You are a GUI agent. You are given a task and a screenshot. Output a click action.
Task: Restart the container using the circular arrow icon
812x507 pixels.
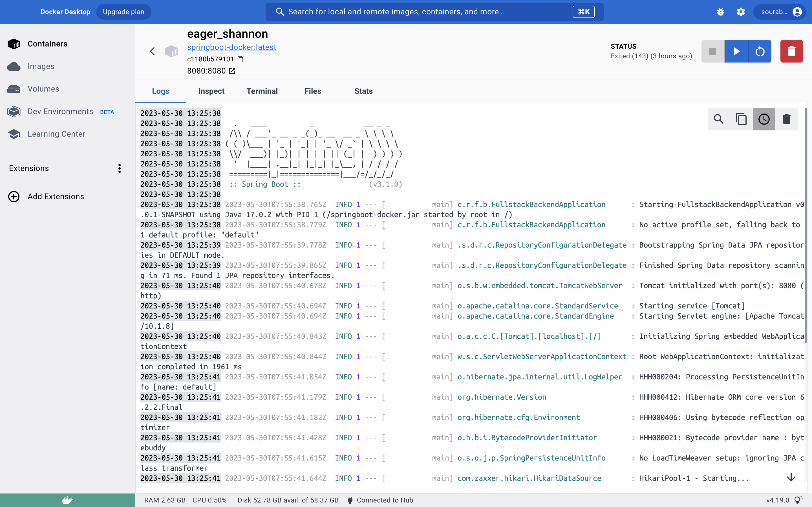point(760,51)
